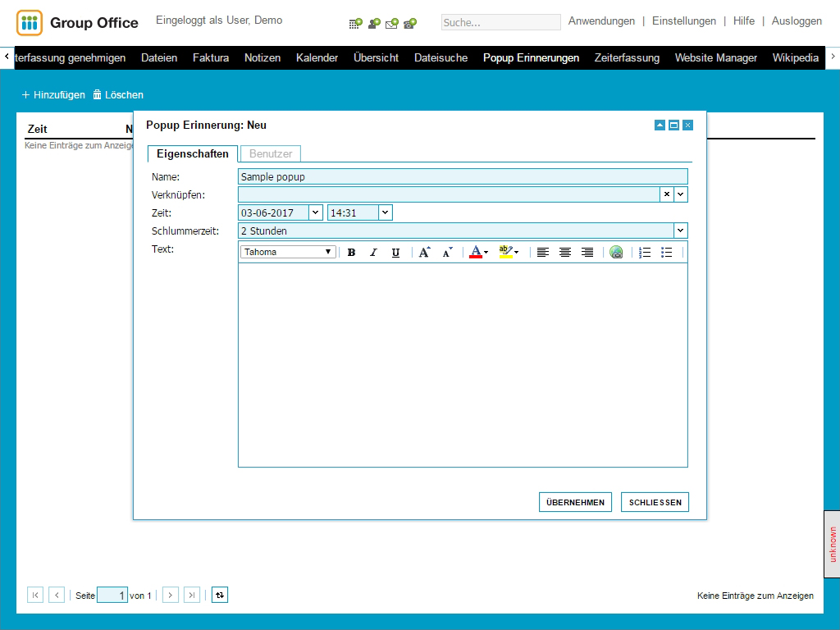Open the time dropdown showing 14:31
The image size is (840, 630).
click(386, 212)
